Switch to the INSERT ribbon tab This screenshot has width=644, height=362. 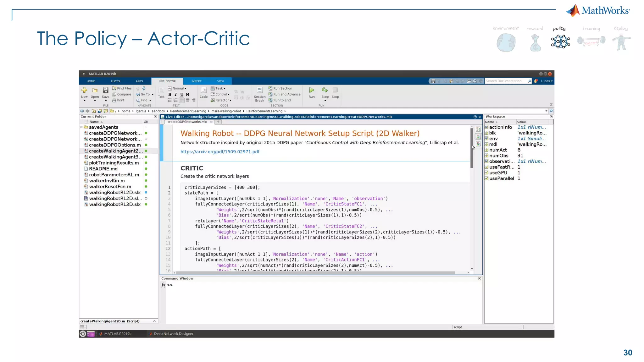[196, 81]
